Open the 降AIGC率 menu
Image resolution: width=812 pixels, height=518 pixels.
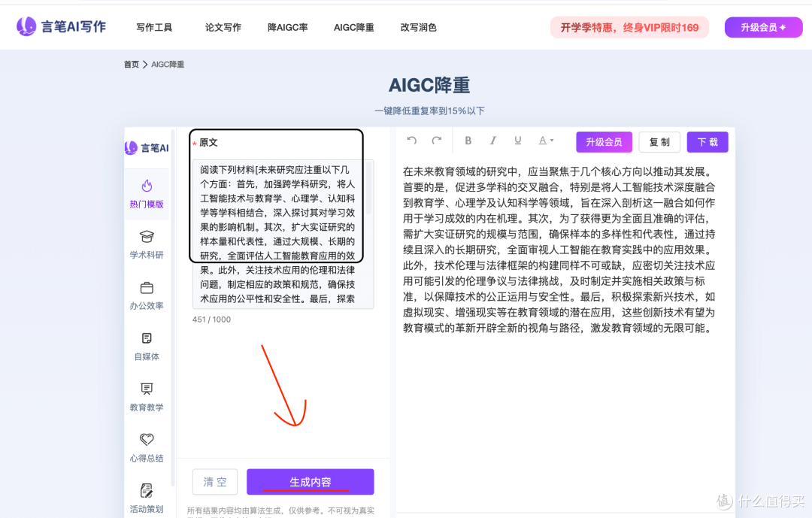pyautogui.click(x=287, y=28)
